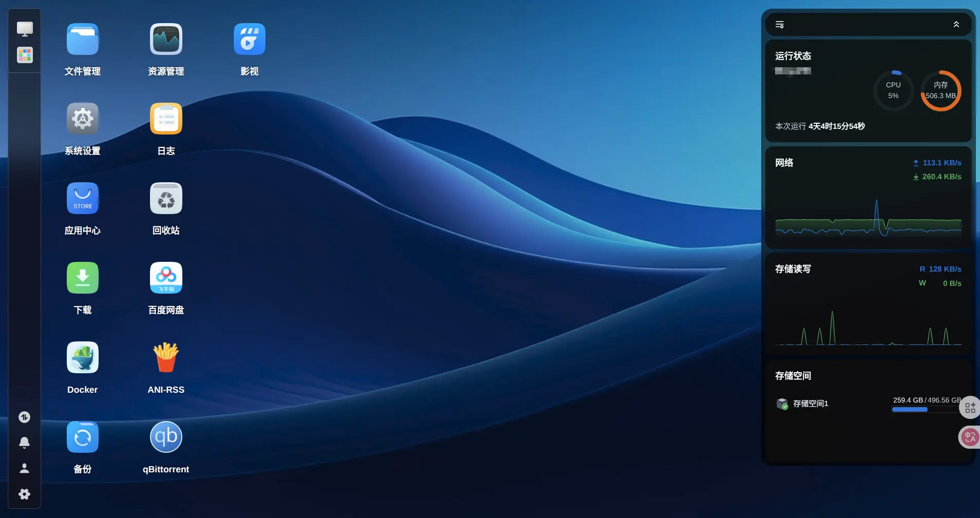Open the notifications bell
Viewport: 980px width, 518px height.
(x=24, y=443)
